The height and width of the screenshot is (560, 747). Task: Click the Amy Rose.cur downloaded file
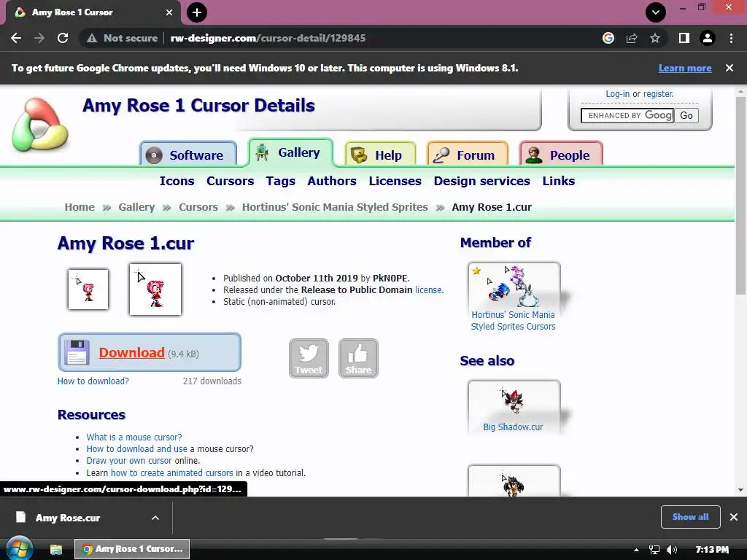[68, 518]
